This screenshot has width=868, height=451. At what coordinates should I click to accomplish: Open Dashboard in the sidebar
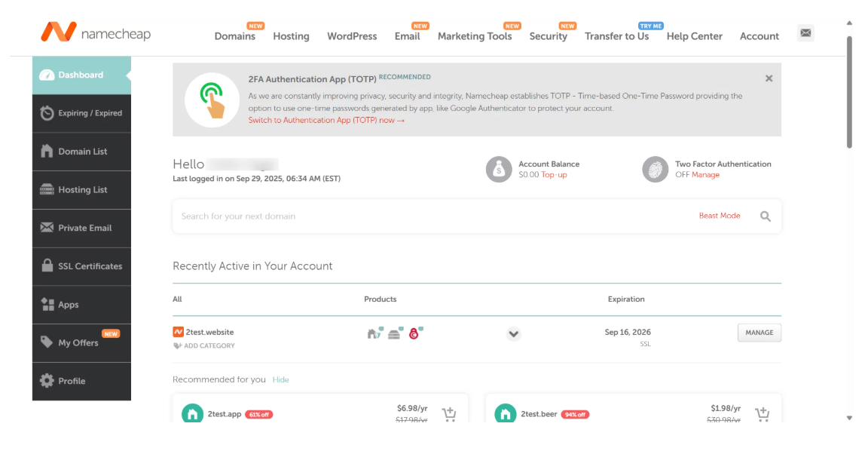click(x=81, y=75)
